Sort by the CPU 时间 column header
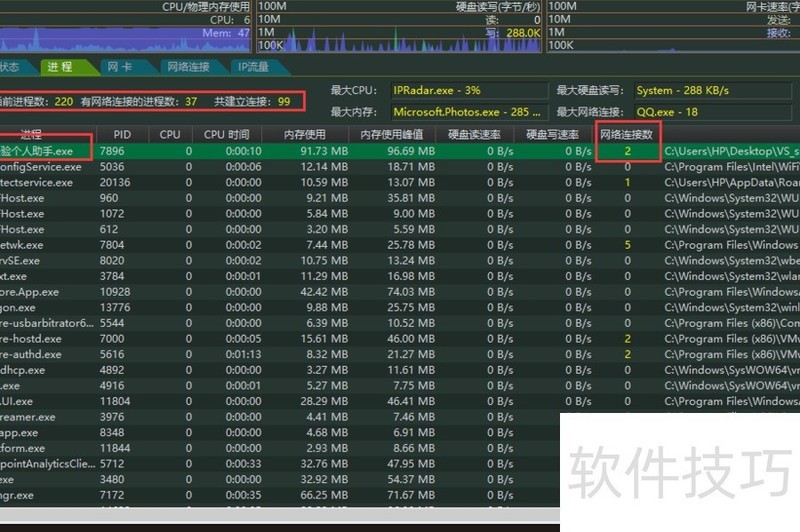Viewport: 800px width, 532px height. click(227, 135)
